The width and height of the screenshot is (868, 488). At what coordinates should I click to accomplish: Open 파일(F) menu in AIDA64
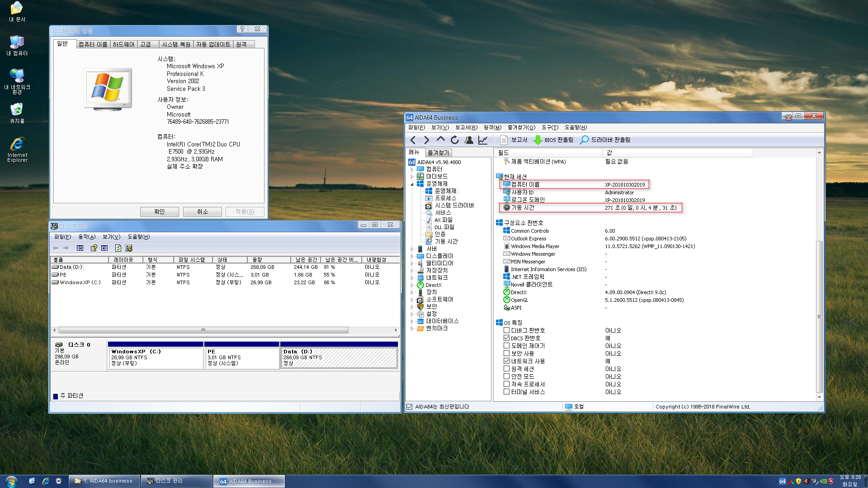pyautogui.click(x=416, y=127)
